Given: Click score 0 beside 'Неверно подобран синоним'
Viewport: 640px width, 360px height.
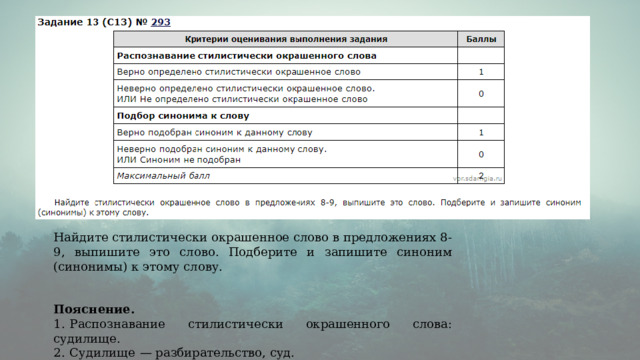Looking at the screenshot, I should [481, 154].
